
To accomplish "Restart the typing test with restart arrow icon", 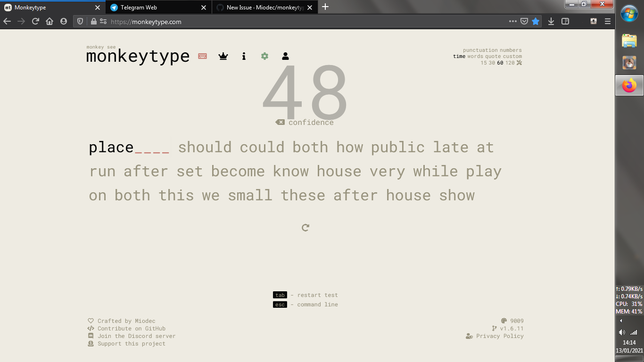I will 305,227.
